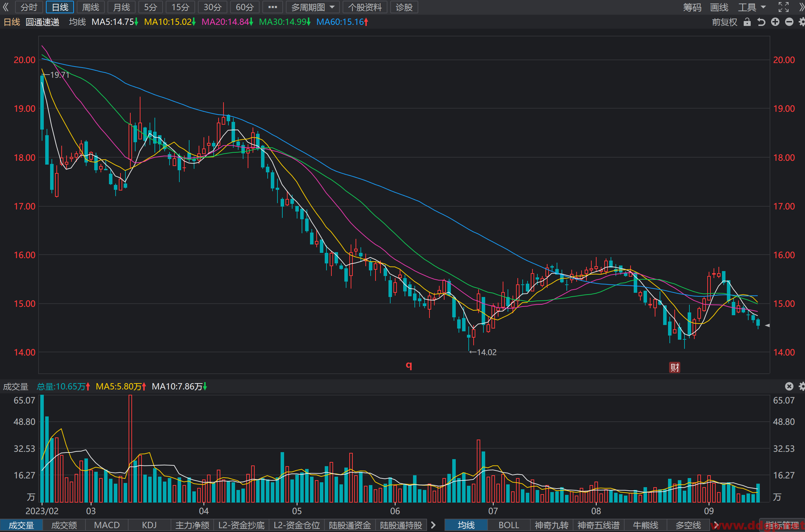Open chart settings gear icon at top right
The width and height of the screenshot is (805, 532).
pyautogui.click(x=801, y=22)
